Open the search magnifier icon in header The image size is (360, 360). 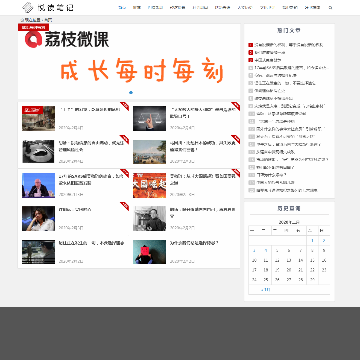(330, 7)
